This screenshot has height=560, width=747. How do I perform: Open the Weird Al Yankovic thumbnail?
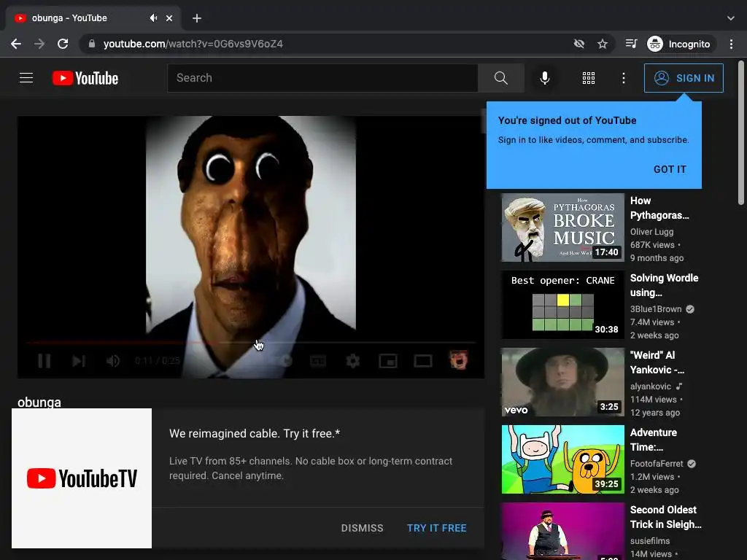click(562, 382)
